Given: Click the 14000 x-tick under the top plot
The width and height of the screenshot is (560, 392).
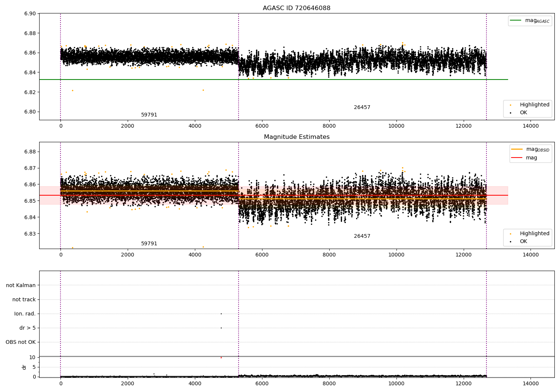Looking at the screenshot, I should (x=531, y=126).
